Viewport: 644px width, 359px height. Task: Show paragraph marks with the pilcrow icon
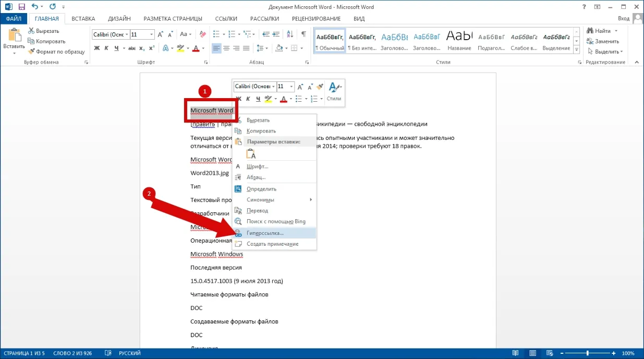pyautogui.click(x=303, y=34)
